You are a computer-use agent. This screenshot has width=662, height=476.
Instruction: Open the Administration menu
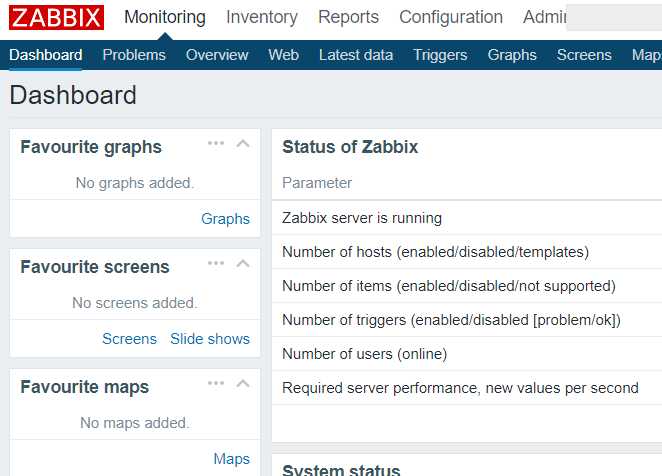(x=545, y=17)
